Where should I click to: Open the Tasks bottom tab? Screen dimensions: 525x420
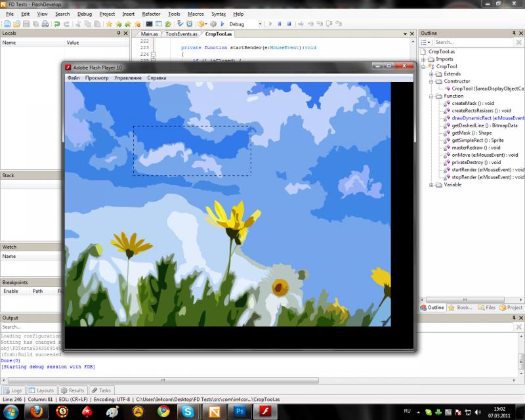pos(102,390)
